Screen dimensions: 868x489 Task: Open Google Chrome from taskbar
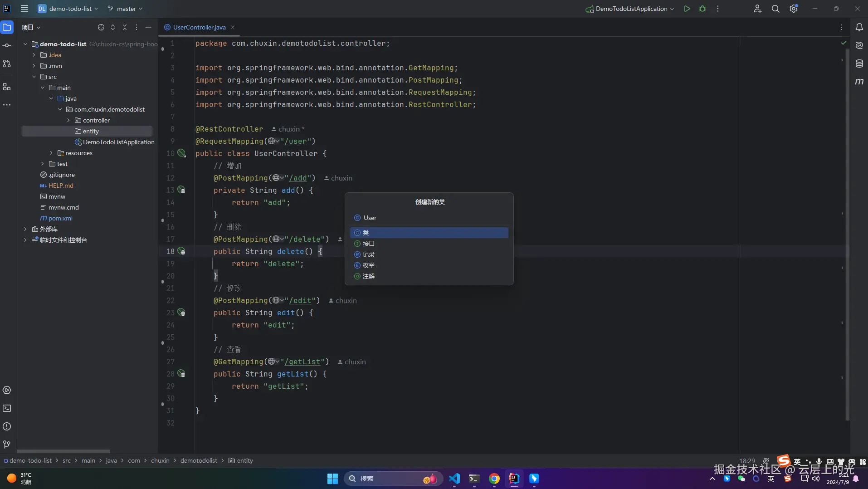(494, 479)
